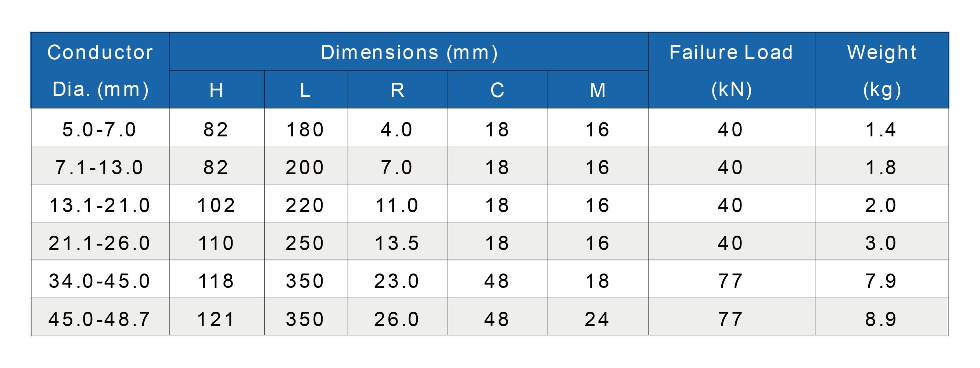Select the 34.0-45.0 conductor diameter cell
This screenshot has width=980, height=368.
click(x=100, y=281)
